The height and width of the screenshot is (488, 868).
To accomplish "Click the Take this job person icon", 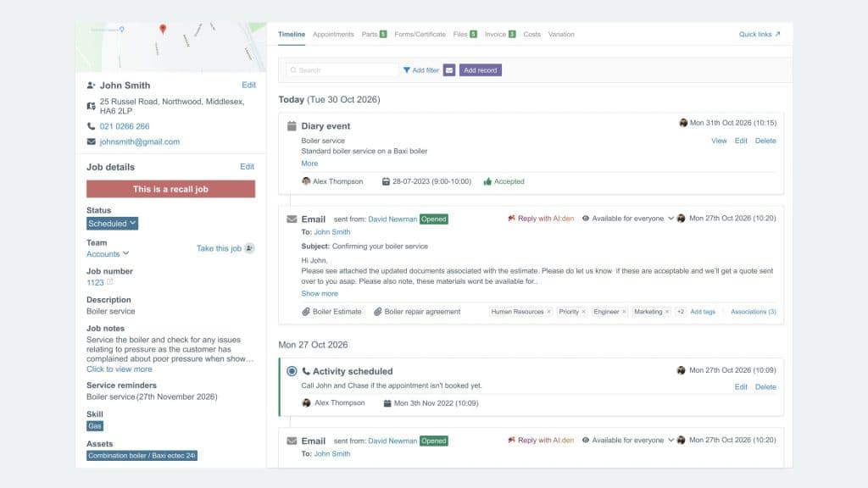I will point(250,248).
